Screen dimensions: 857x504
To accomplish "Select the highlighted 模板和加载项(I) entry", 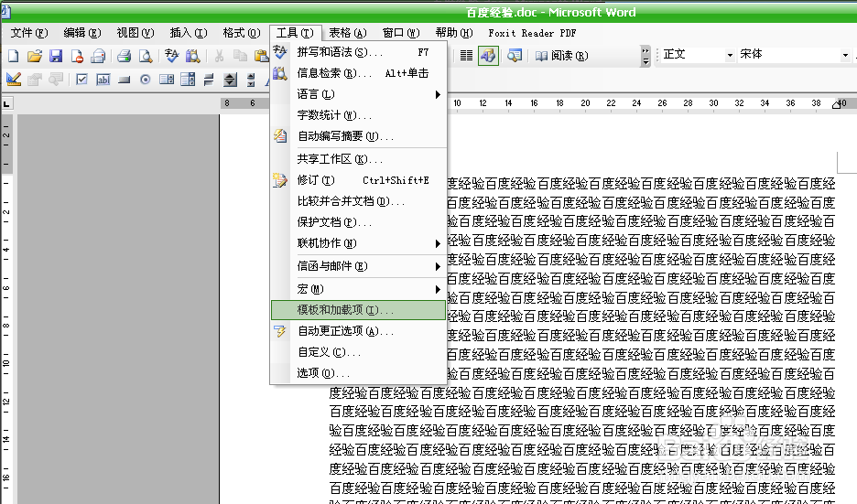I will tap(358, 310).
